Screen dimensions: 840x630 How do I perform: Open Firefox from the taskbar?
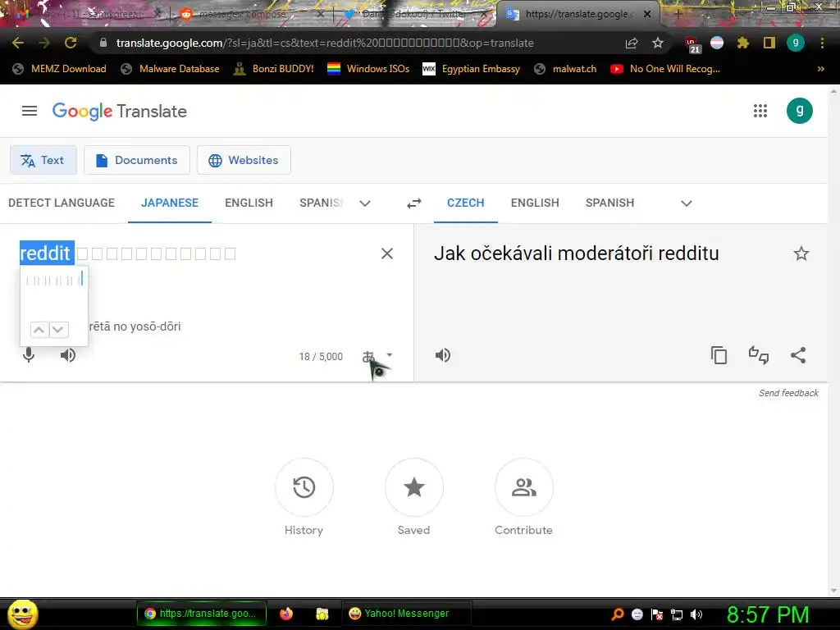[x=286, y=614]
